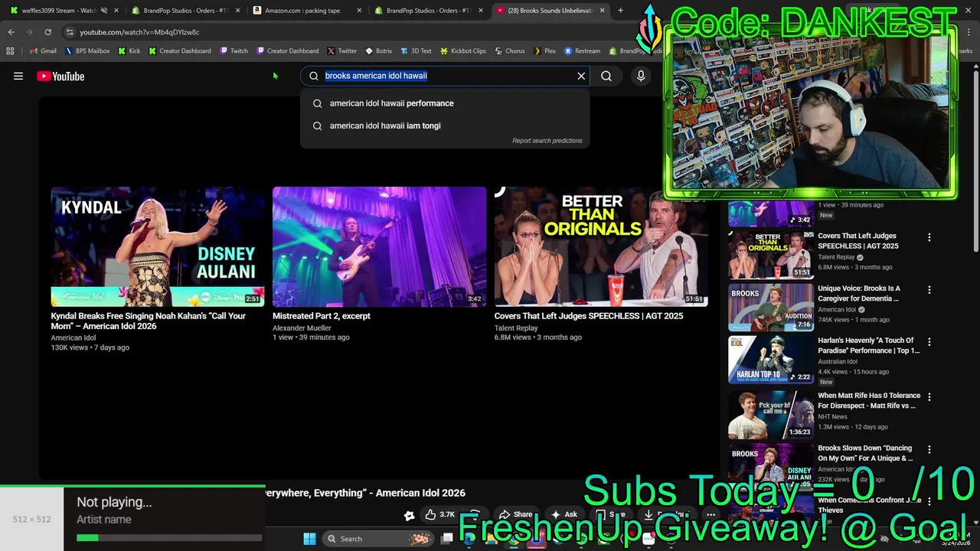Open options for Brooks Slows Down video

929,450
